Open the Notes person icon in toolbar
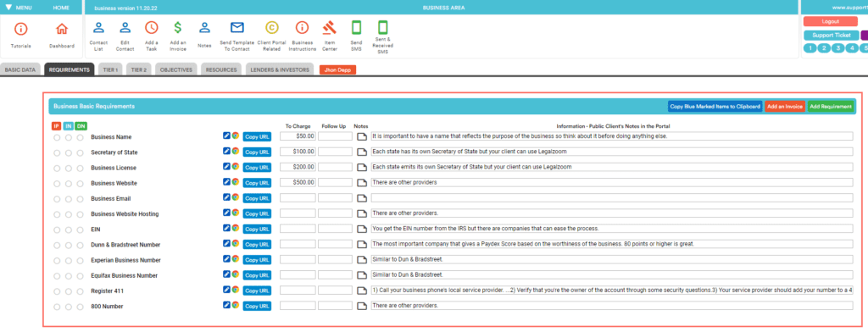Viewport: 868px width, 332px height. [205, 28]
